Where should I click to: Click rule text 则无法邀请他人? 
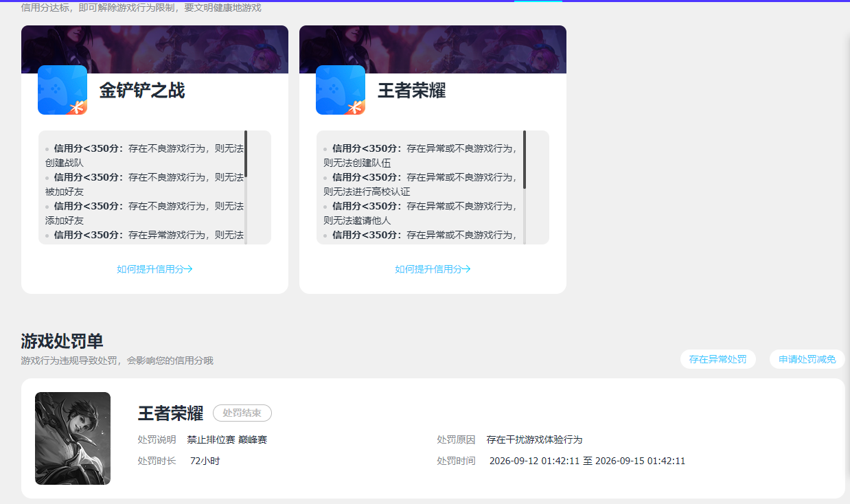pyautogui.click(x=356, y=220)
